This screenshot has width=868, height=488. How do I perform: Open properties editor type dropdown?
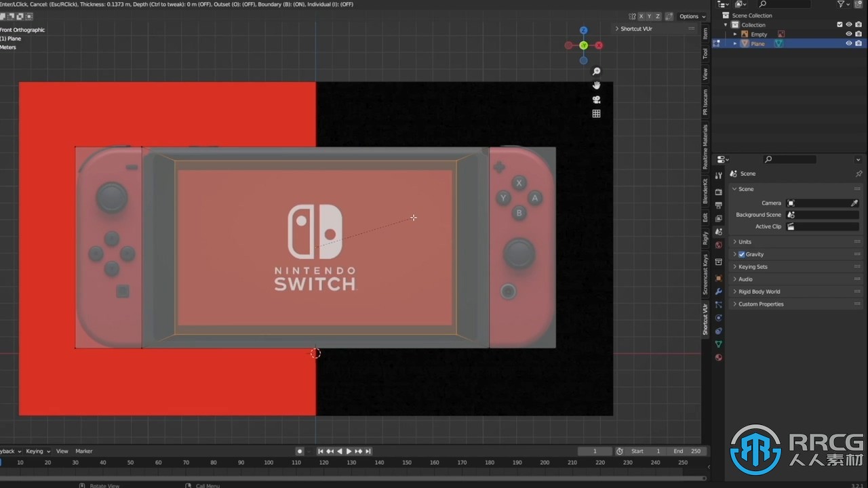click(723, 159)
